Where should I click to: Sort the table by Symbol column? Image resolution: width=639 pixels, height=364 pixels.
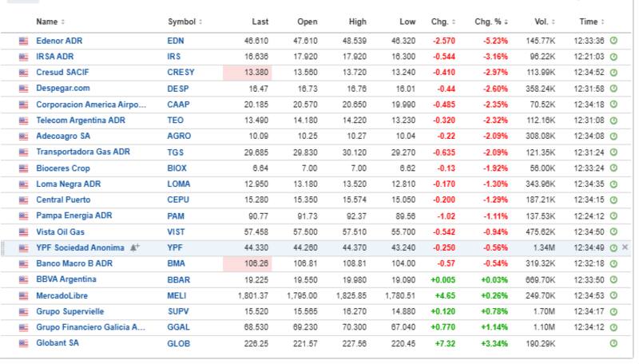tap(185, 21)
